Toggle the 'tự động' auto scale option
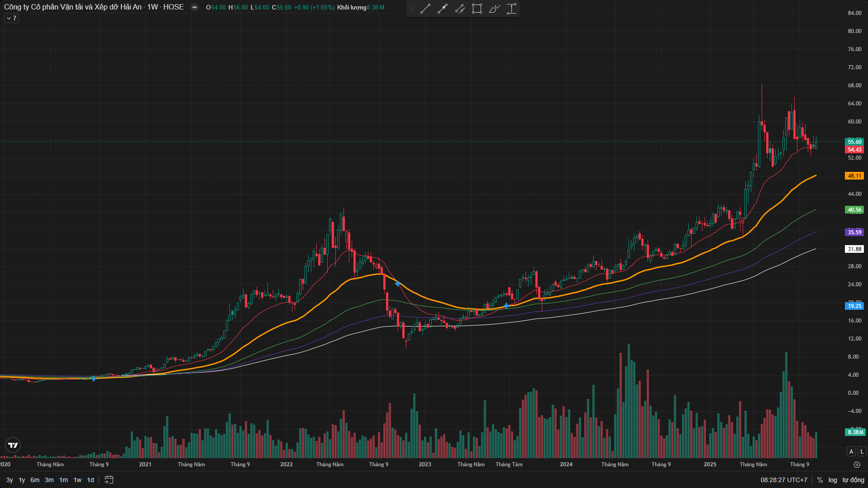 (853, 480)
